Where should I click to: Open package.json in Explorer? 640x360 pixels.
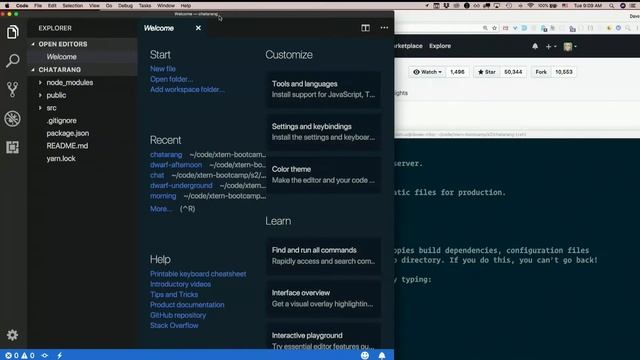pyautogui.click(x=68, y=133)
